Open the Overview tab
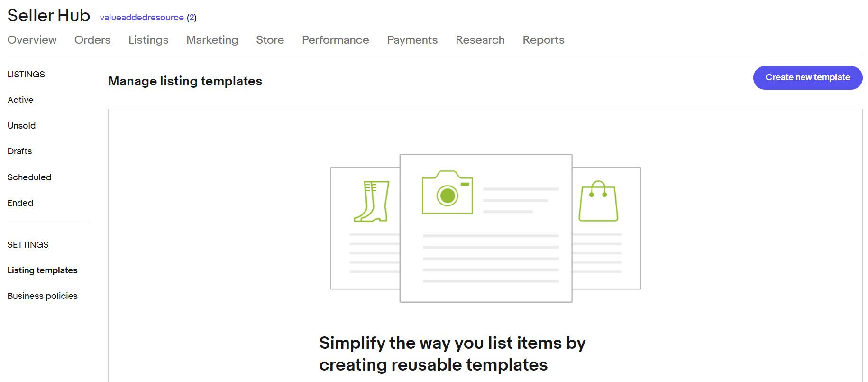Screen dimensions: 868x382 coord(32,40)
